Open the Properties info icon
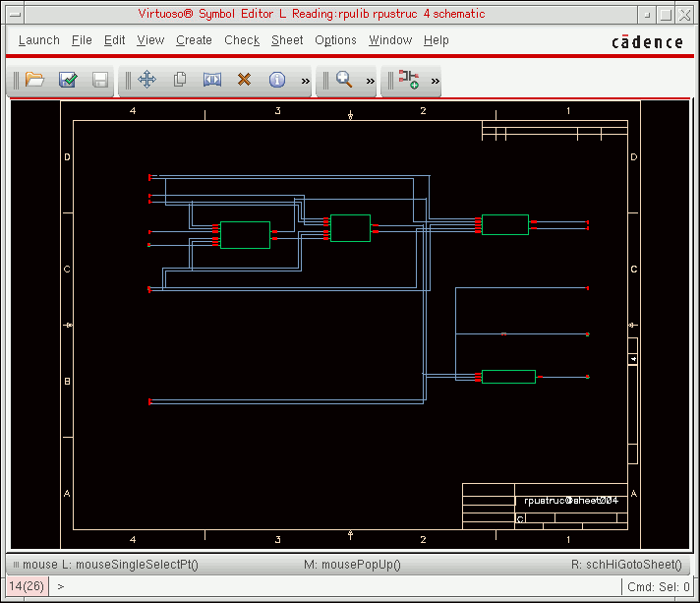The image size is (700, 603). [277, 80]
